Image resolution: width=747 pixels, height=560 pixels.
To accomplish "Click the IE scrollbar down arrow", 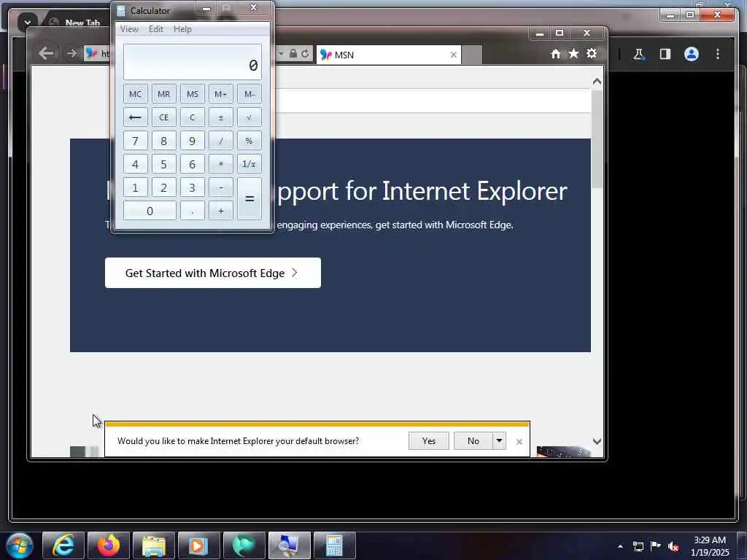I will (597, 441).
